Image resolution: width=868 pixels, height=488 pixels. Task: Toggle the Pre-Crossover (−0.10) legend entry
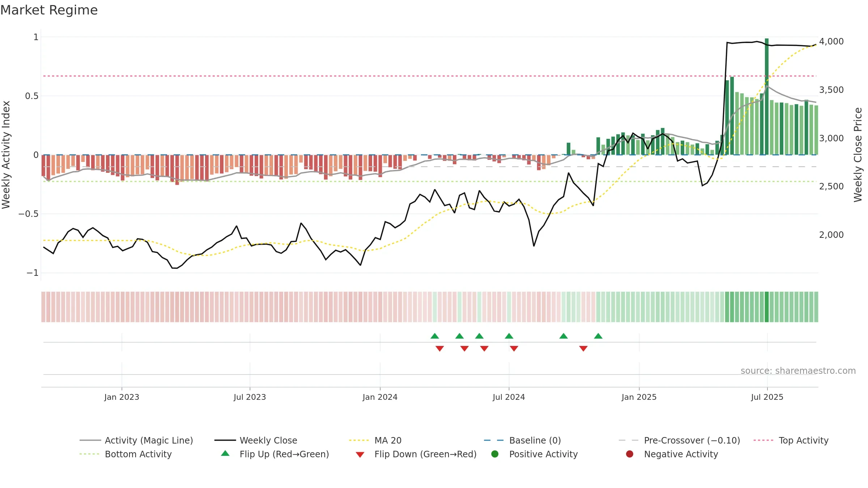pos(679,440)
